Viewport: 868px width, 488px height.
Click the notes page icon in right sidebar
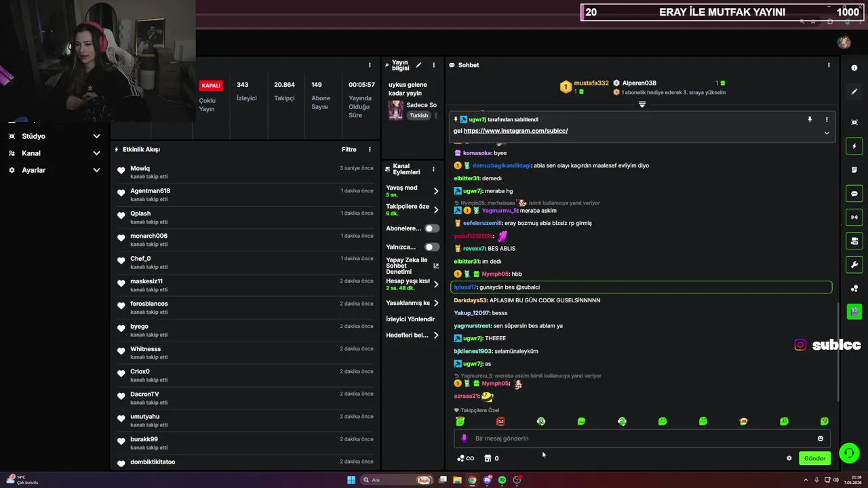tap(854, 170)
